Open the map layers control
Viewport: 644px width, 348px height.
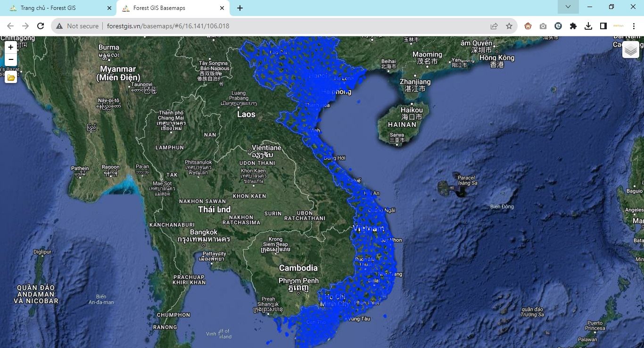pos(630,50)
